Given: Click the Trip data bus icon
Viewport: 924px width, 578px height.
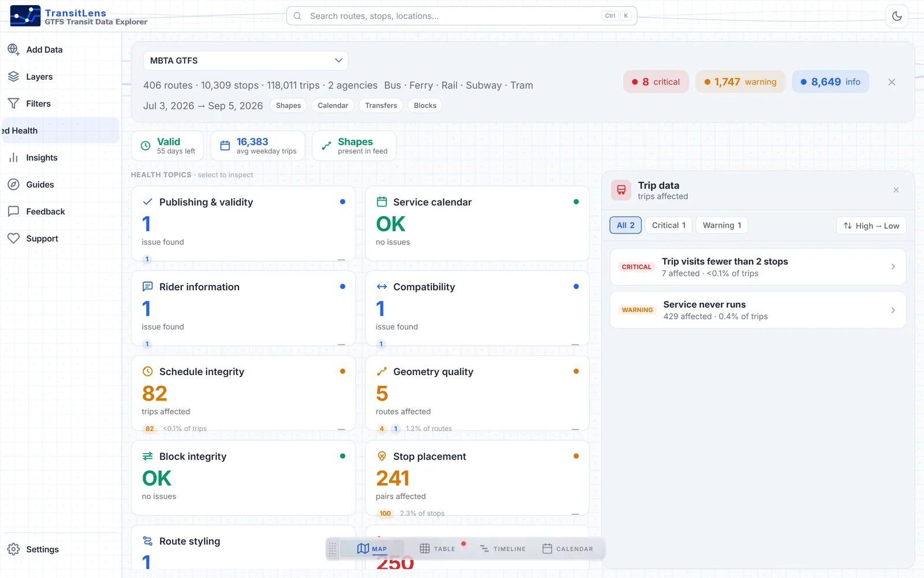Looking at the screenshot, I should 621,190.
